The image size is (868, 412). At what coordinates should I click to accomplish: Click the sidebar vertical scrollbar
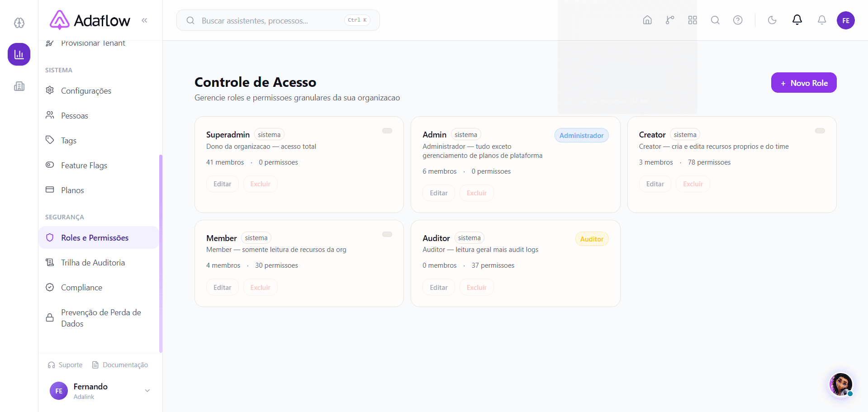tap(161, 253)
